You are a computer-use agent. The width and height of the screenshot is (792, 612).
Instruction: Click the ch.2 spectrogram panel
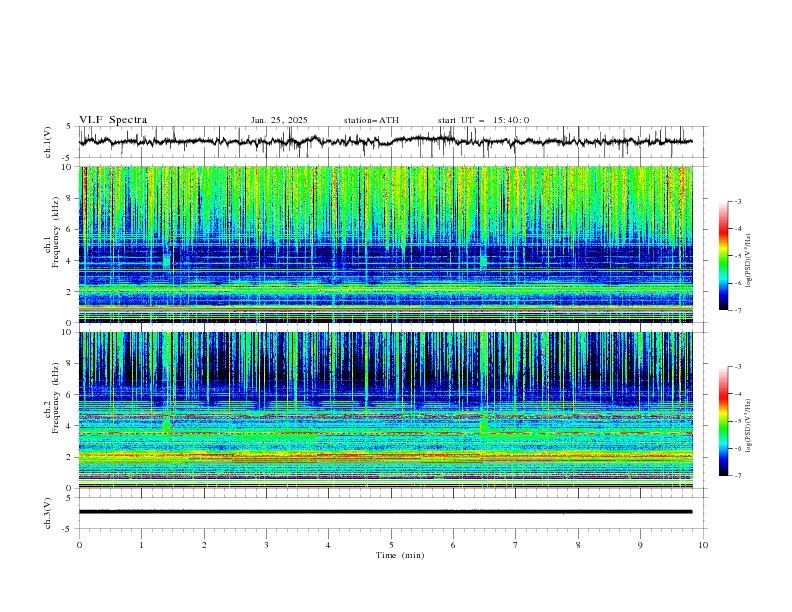pos(386,410)
